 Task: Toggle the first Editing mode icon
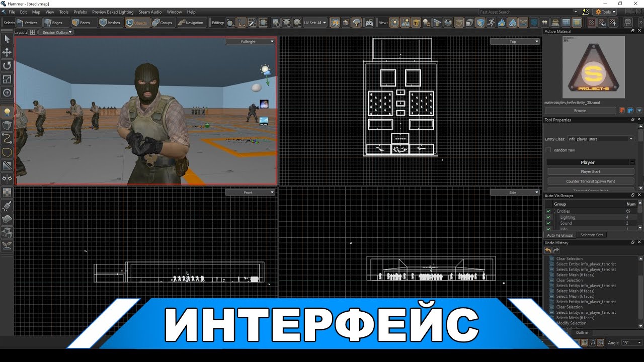pyautogui.click(x=230, y=23)
